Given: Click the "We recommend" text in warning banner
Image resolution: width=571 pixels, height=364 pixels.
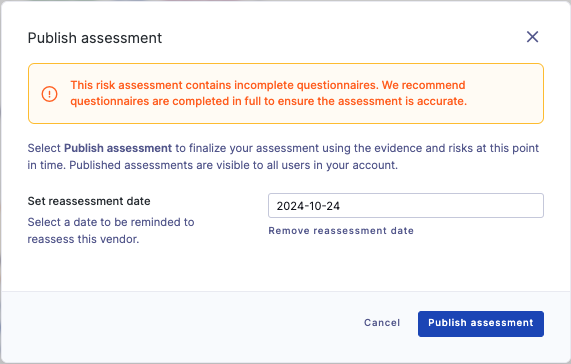Looking at the screenshot, I should pyautogui.click(x=424, y=85).
